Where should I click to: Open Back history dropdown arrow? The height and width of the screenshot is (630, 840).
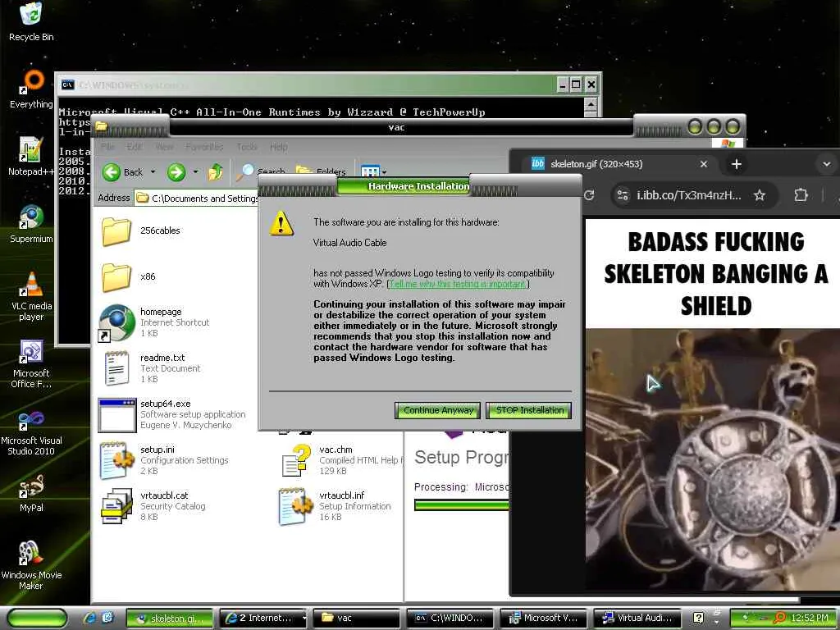click(x=153, y=172)
